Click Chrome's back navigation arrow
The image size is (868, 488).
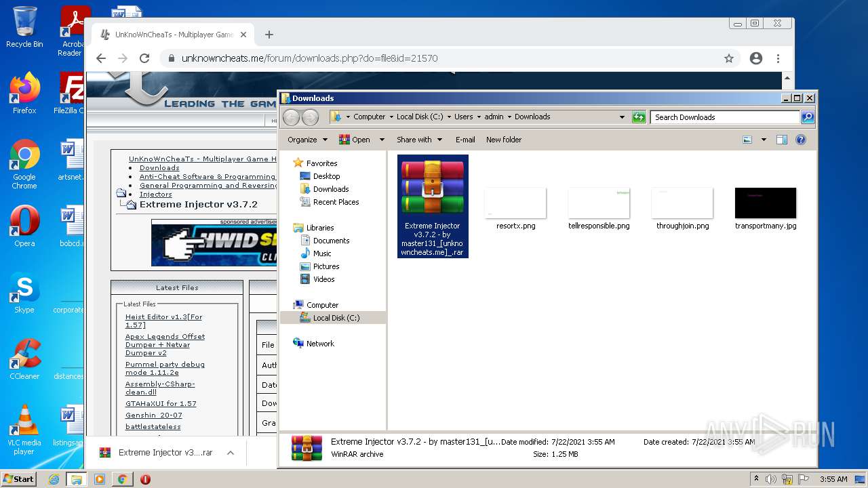[x=101, y=58]
